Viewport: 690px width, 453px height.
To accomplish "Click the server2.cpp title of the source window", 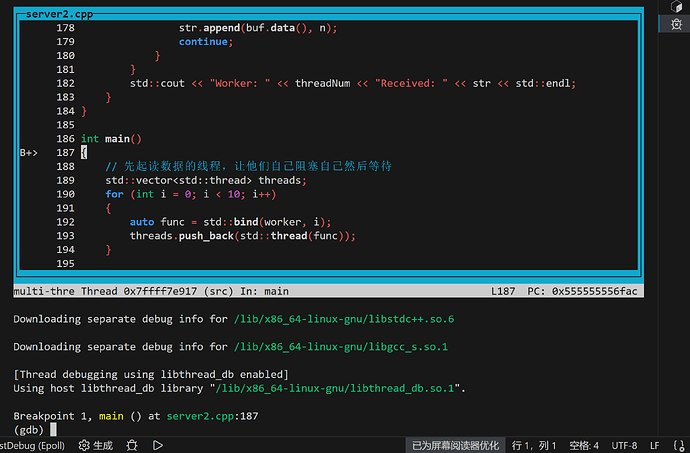I will [x=59, y=14].
